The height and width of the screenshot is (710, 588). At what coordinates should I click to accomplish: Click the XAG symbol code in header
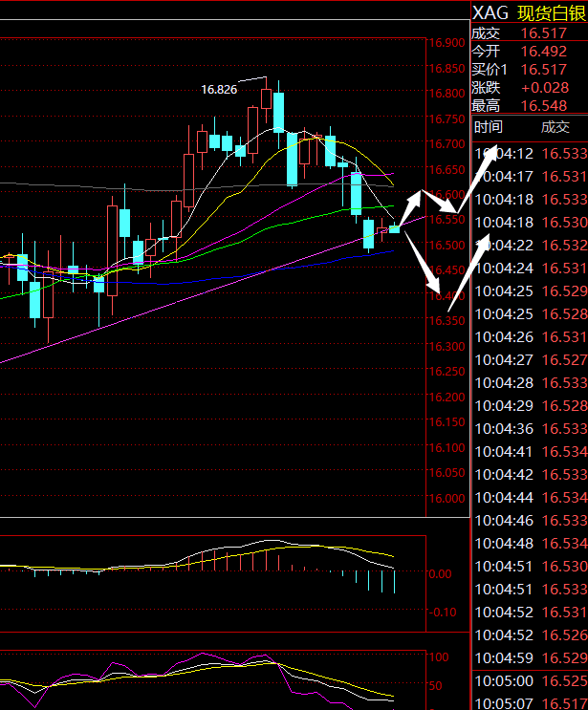[x=490, y=13]
